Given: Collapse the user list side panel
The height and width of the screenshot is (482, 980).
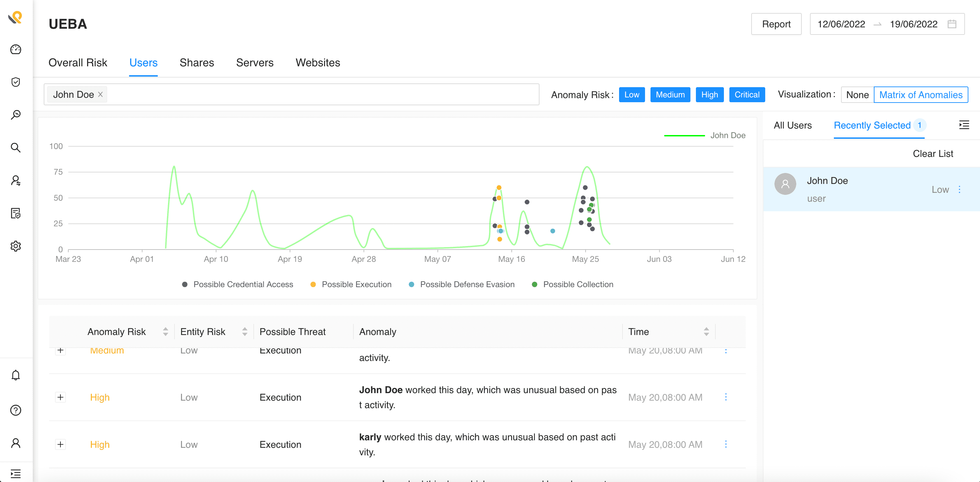Looking at the screenshot, I should point(964,125).
